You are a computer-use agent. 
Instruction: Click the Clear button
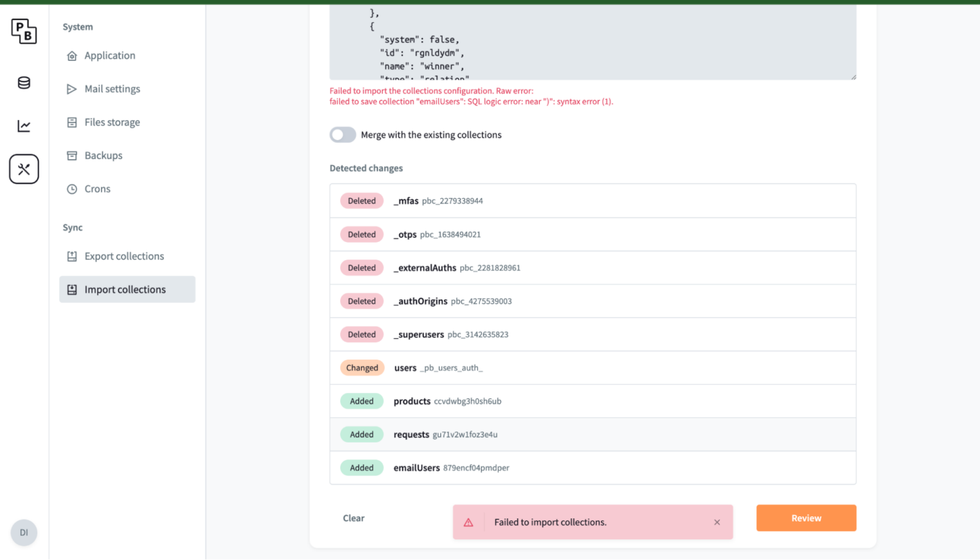353,518
